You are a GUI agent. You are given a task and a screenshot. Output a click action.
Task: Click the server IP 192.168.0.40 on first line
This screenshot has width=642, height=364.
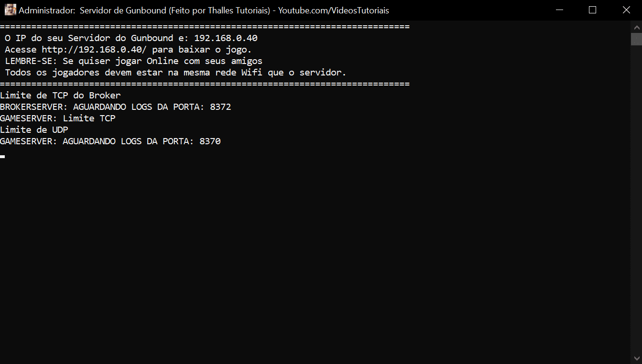click(226, 38)
